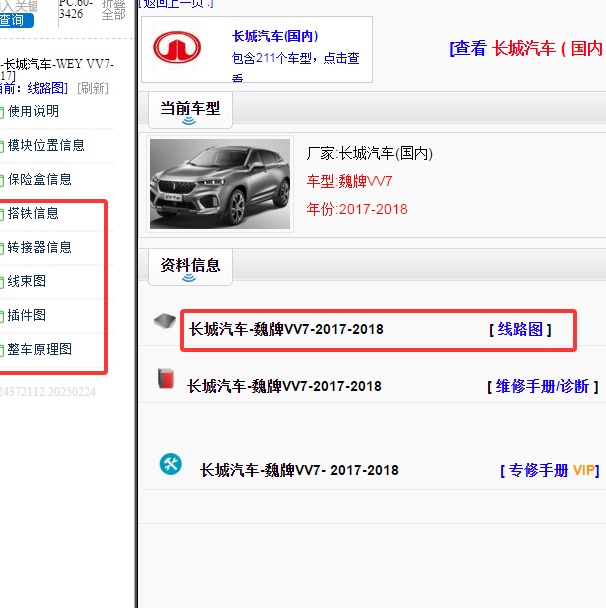Click the 线路图 current-location link in sidebar

47,88
